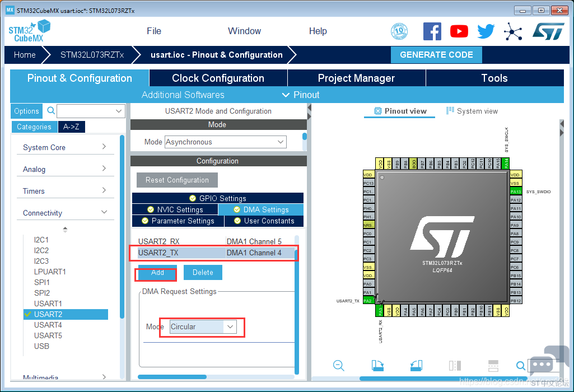Image resolution: width=574 pixels, height=392 pixels.
Task: Switch to System view
Action: pos(472,111)
